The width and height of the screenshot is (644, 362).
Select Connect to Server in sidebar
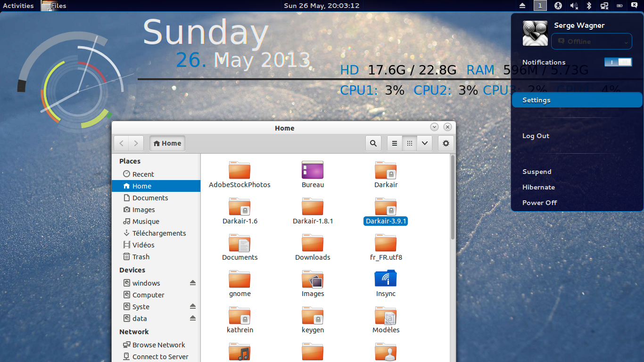[156, 356]
